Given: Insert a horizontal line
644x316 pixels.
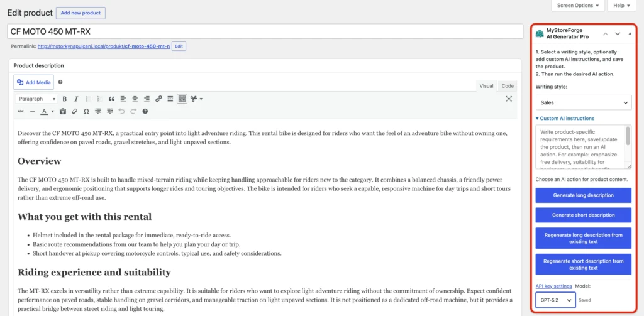Looking at the screenshot, I should point(33,111).
